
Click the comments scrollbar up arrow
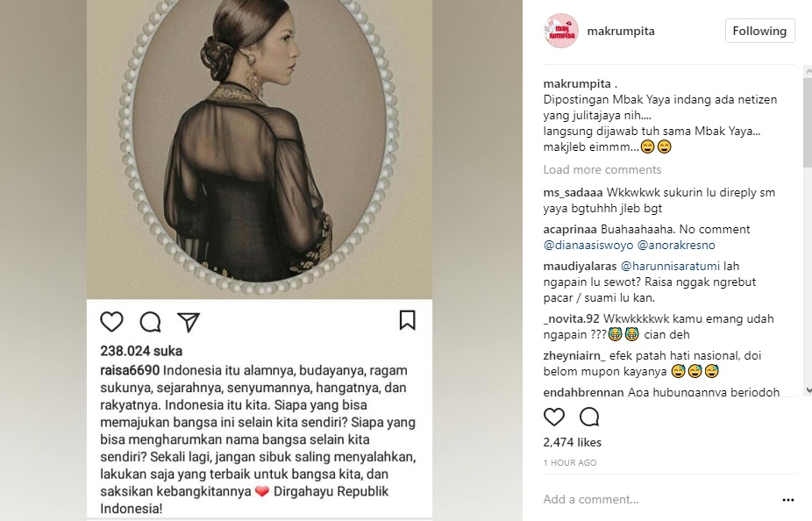pyautogui.click(x=808, y=71)
